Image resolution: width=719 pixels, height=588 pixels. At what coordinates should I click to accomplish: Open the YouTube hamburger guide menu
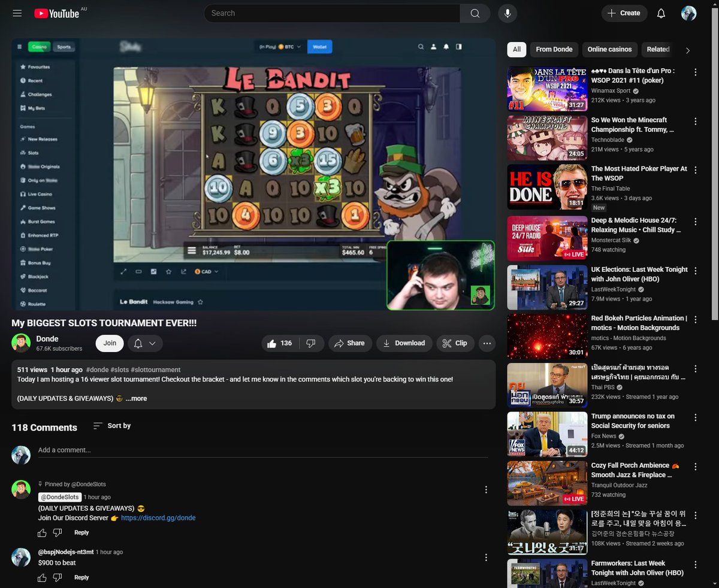tap(17, 13)
